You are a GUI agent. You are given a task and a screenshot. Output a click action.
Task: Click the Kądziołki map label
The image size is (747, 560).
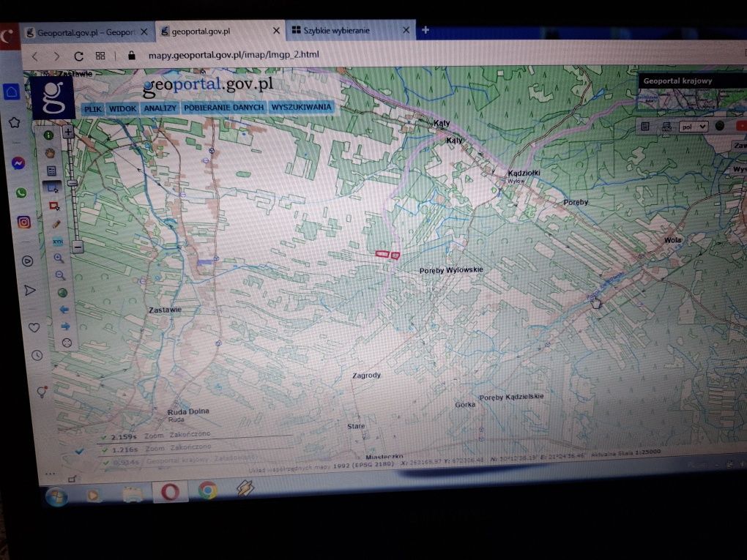coord(524,173)
